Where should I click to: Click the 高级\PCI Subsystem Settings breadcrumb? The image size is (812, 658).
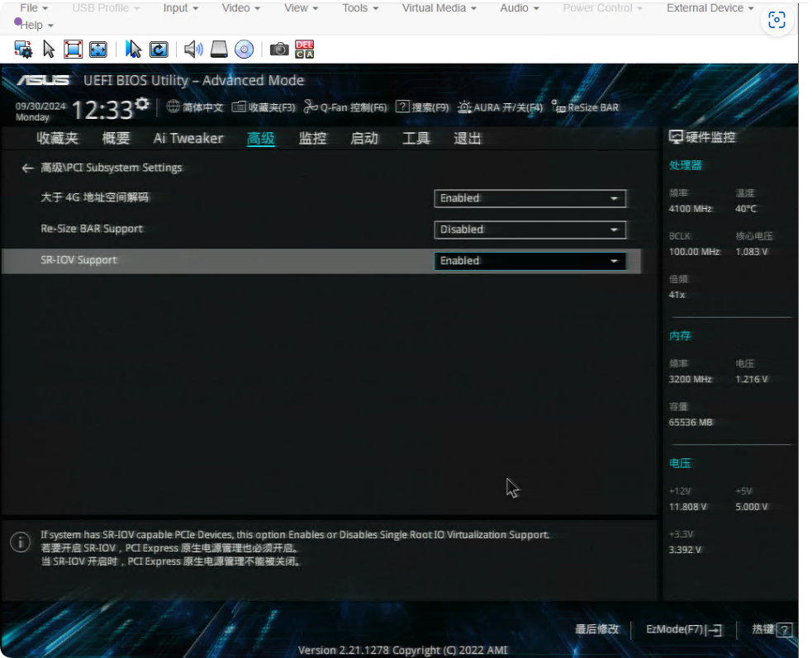click(112, 168)
